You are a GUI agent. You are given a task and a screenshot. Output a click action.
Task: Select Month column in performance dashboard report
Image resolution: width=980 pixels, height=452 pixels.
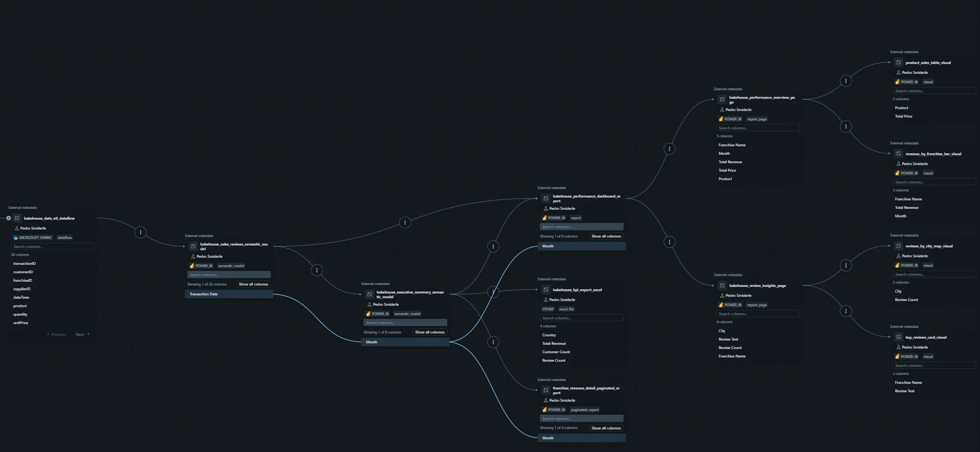coord(582,246)
